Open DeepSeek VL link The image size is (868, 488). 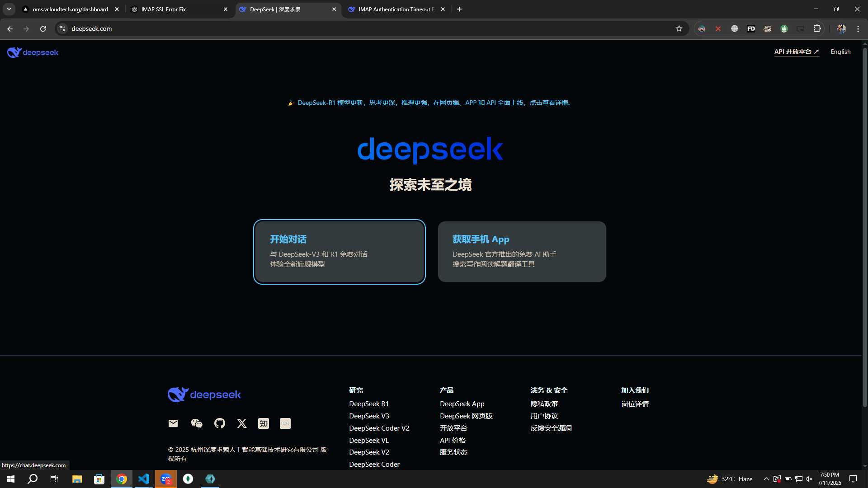pos(369,441)
